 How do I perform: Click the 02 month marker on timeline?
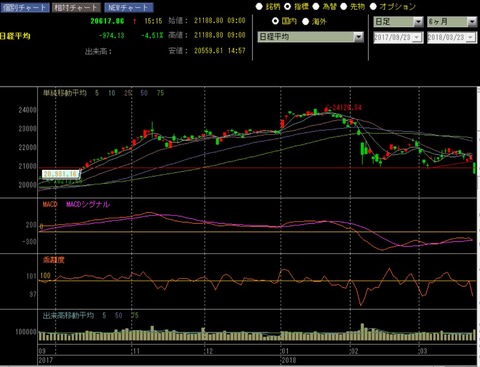point(354,351)
